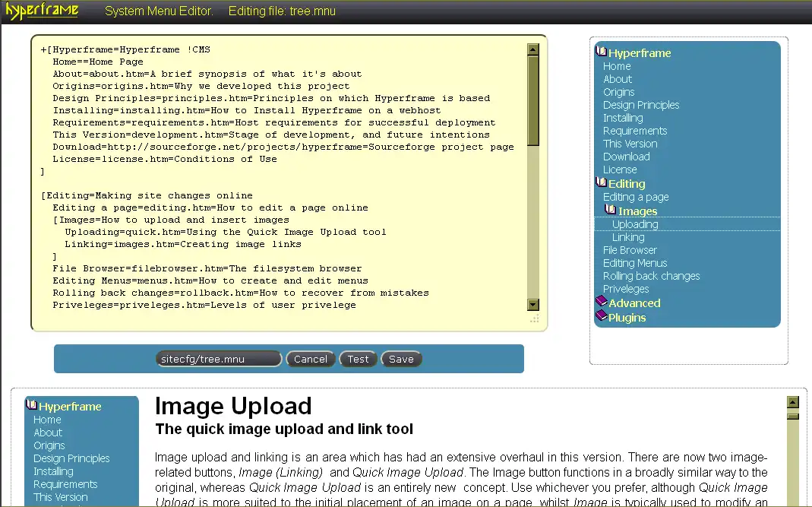Image resolution: width=812 pixels, height=507 pixels.
Task: Open About in the right menu tree
Action: pyautogui.click(x=618, y=79)
